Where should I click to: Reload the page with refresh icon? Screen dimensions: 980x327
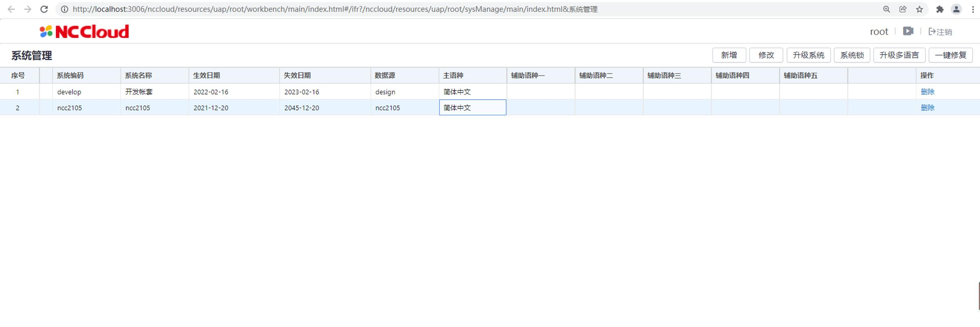[44, 9]
